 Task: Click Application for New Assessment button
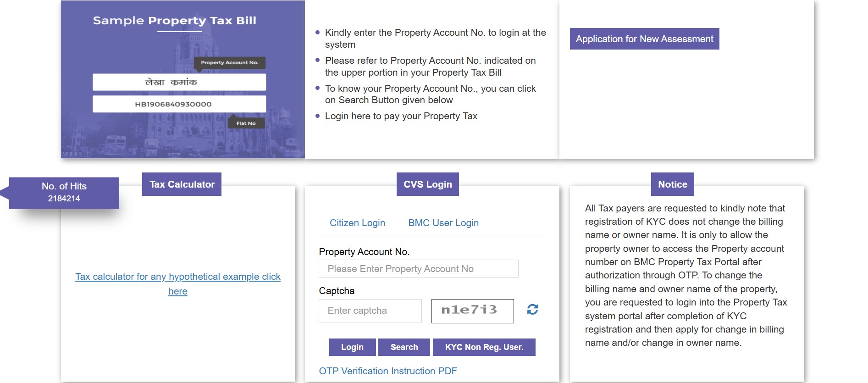(x=644, y=39)
